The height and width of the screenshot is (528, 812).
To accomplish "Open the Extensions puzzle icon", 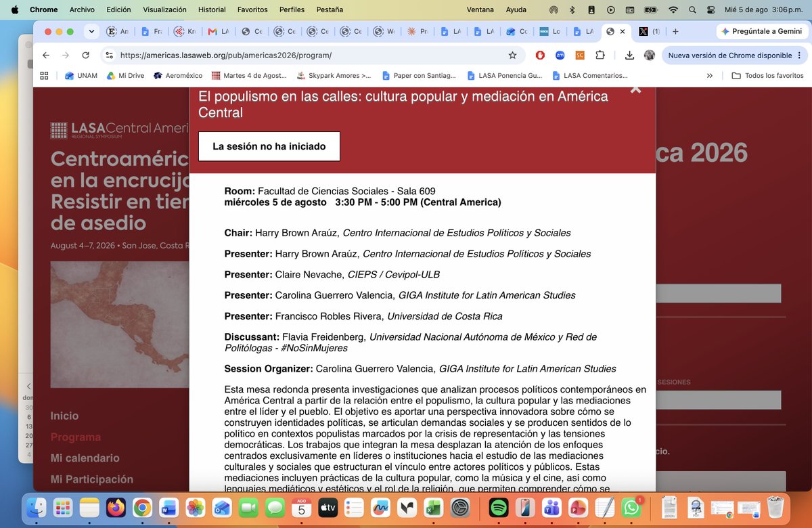I will coord(600,56).
